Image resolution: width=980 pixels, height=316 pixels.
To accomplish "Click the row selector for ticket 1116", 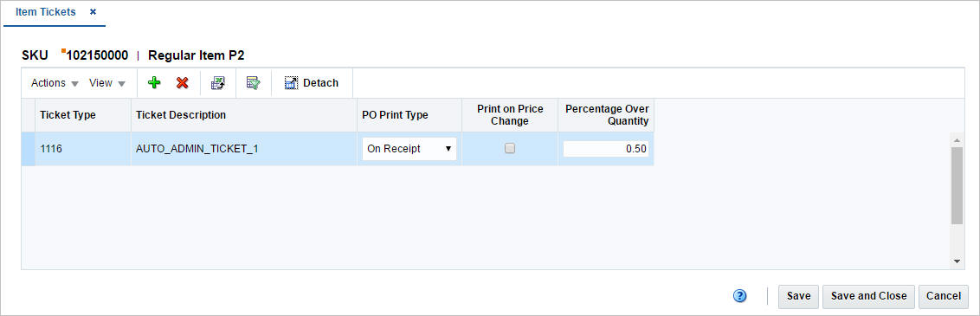I will [x=28, y=149].
